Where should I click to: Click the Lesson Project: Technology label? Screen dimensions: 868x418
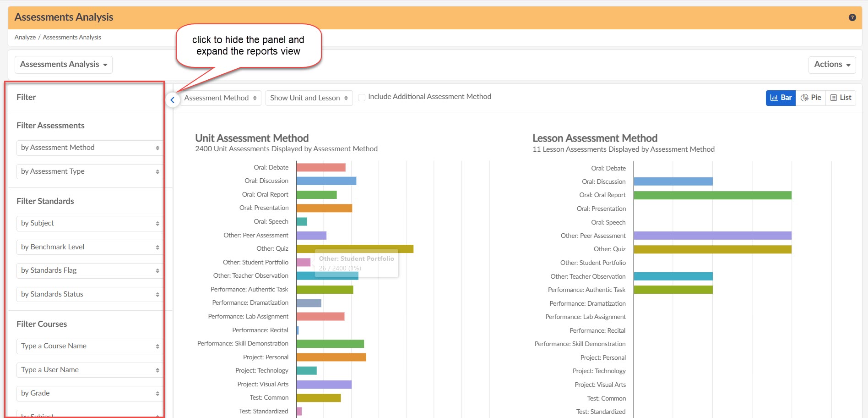599,371
